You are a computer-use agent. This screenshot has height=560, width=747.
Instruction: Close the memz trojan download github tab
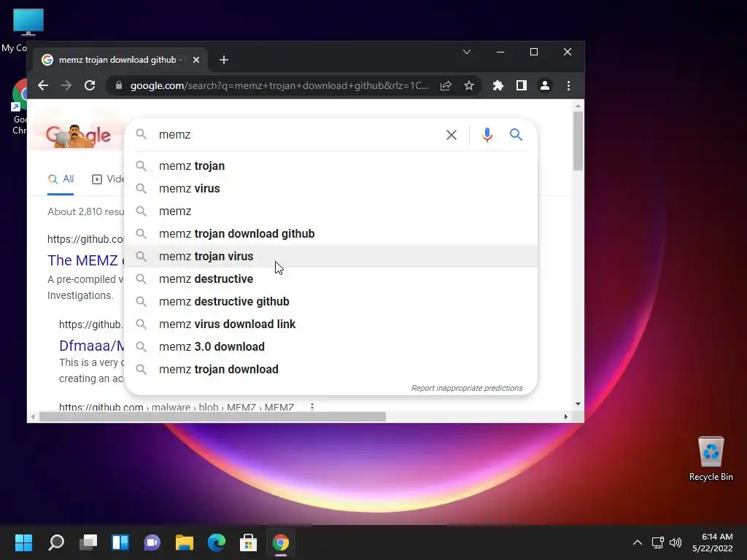click(x=196, y=60)
